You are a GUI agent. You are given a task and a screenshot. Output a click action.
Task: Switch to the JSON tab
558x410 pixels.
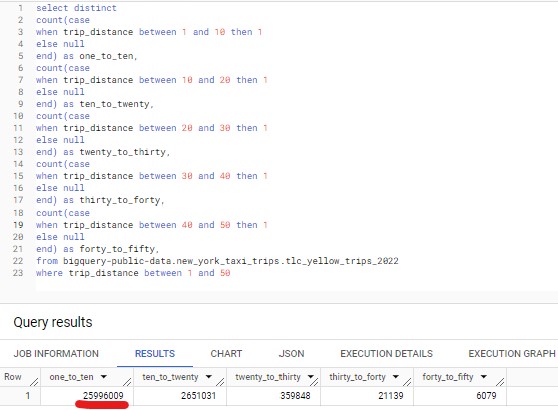[x=291, y=353]
